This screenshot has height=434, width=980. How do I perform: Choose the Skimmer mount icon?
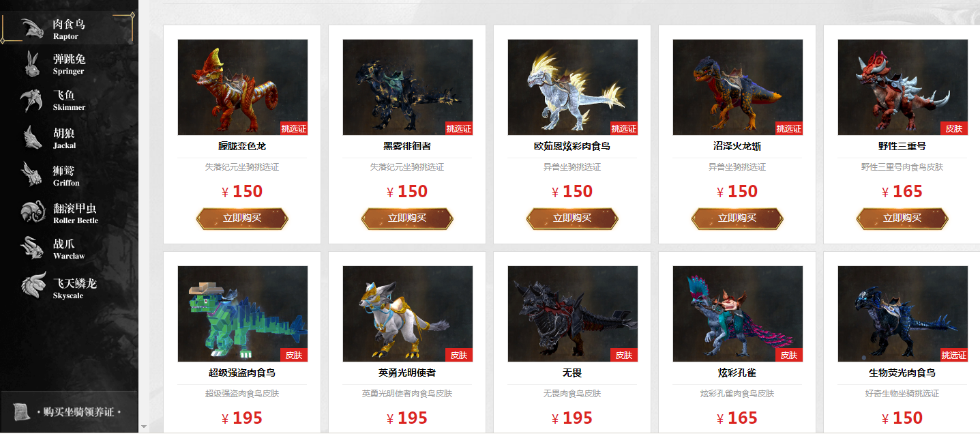click(32, 100)
